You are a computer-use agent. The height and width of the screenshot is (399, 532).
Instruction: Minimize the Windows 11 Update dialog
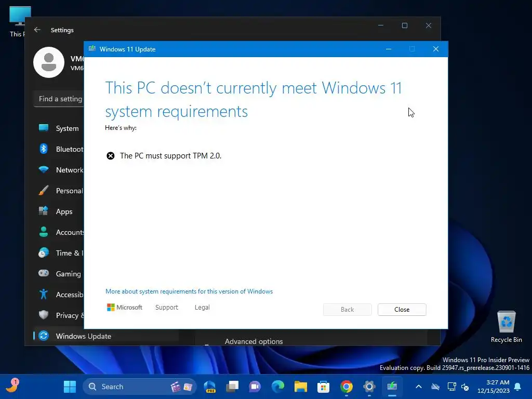point(389,49)
